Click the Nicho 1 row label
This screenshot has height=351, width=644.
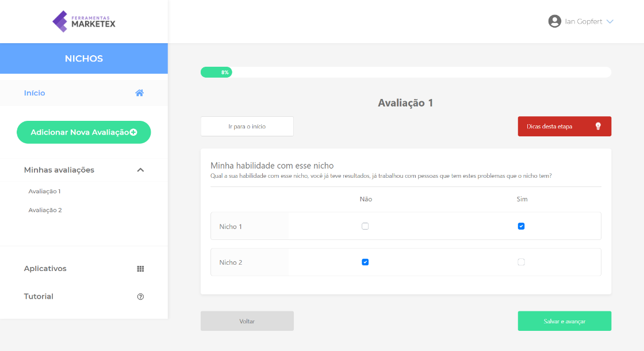point(231,227)
